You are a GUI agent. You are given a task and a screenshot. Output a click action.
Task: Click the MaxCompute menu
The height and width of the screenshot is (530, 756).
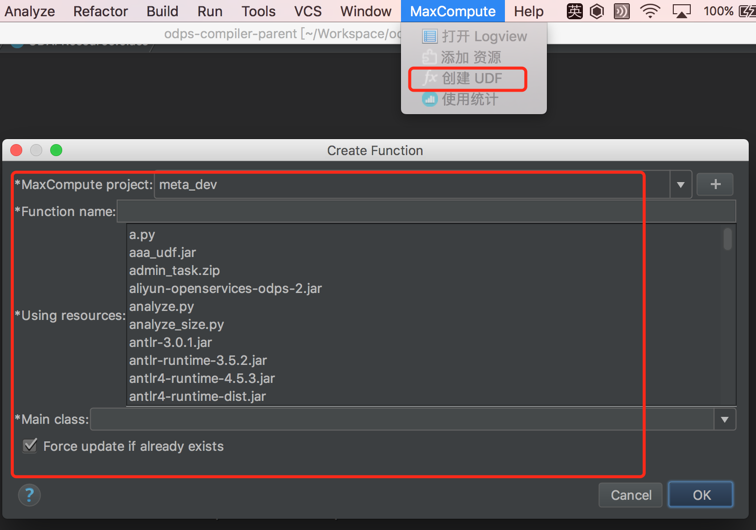pyautogui.click(x=453, y=11)
